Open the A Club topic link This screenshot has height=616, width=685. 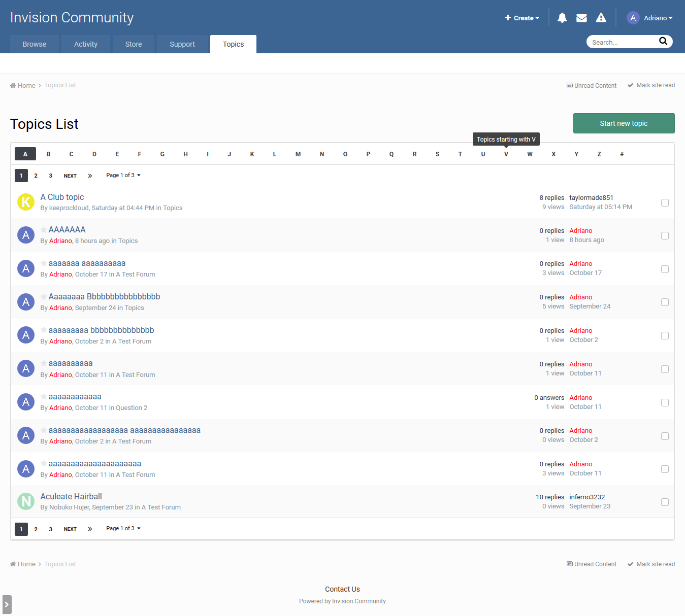pyautogui.click(x=62, y=197)
